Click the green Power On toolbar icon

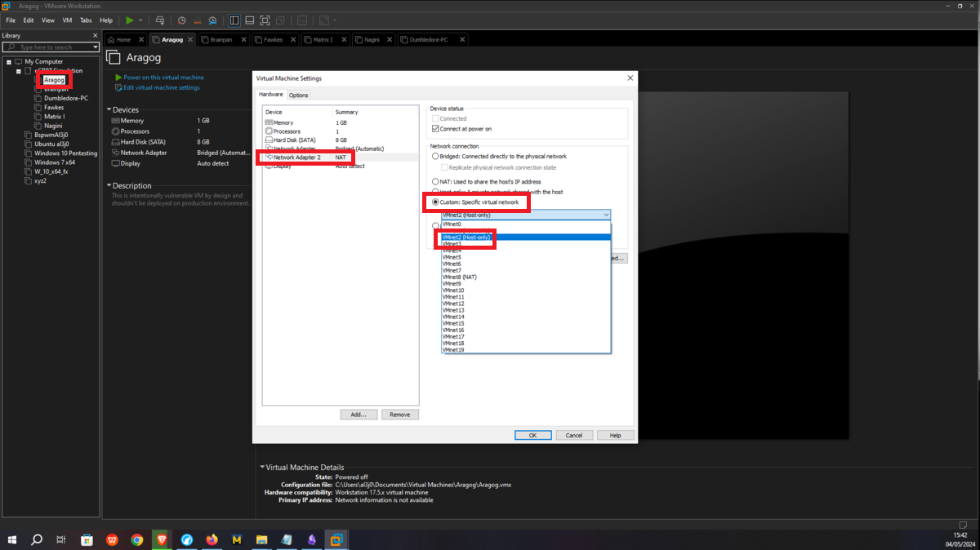[x=130, y=20]
